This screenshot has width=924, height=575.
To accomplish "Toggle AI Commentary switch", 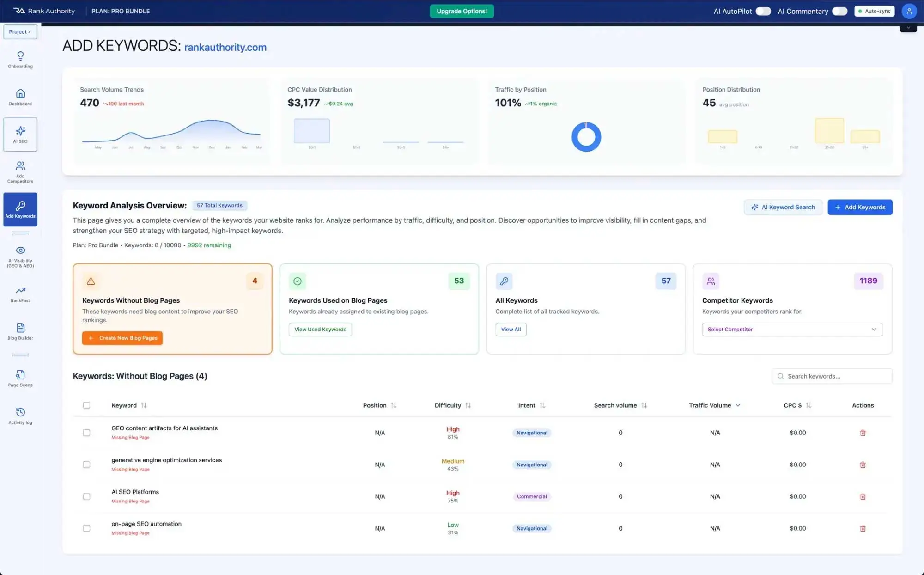I will point(839,11).
